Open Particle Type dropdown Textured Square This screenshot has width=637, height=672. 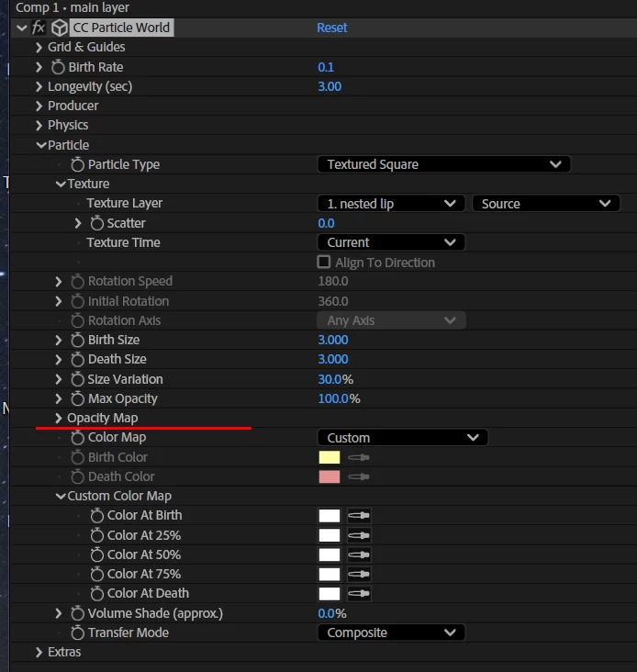(444, 164)
